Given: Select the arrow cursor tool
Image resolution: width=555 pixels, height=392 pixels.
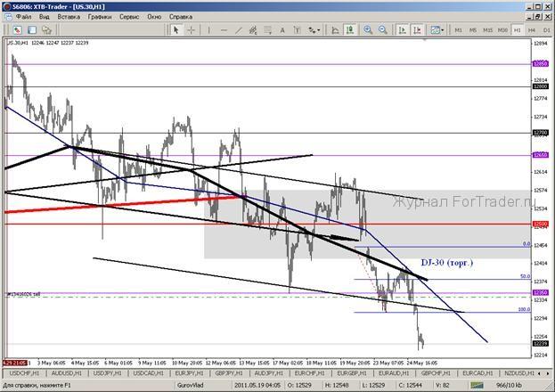Looking at the screenshot, I should 175,30.
